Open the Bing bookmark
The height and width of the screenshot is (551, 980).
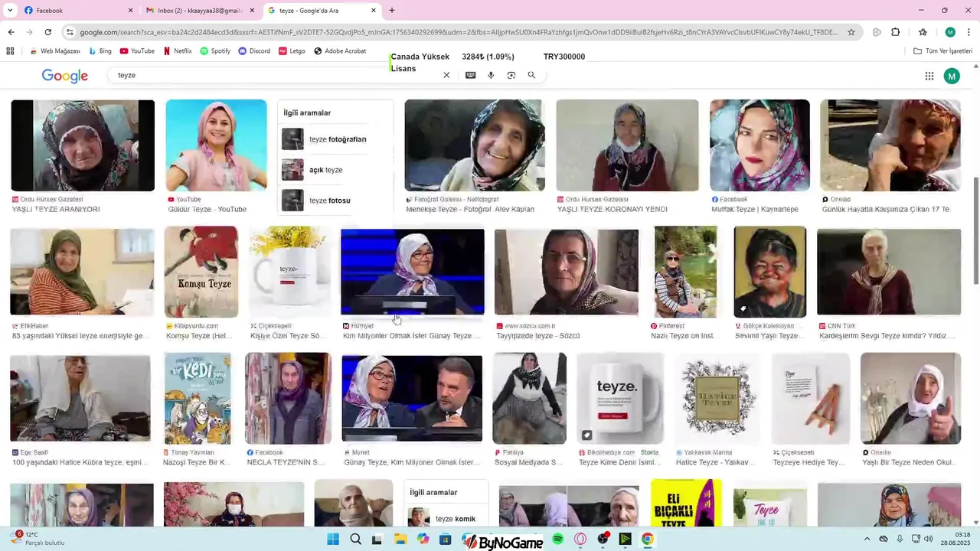point(100,51)
